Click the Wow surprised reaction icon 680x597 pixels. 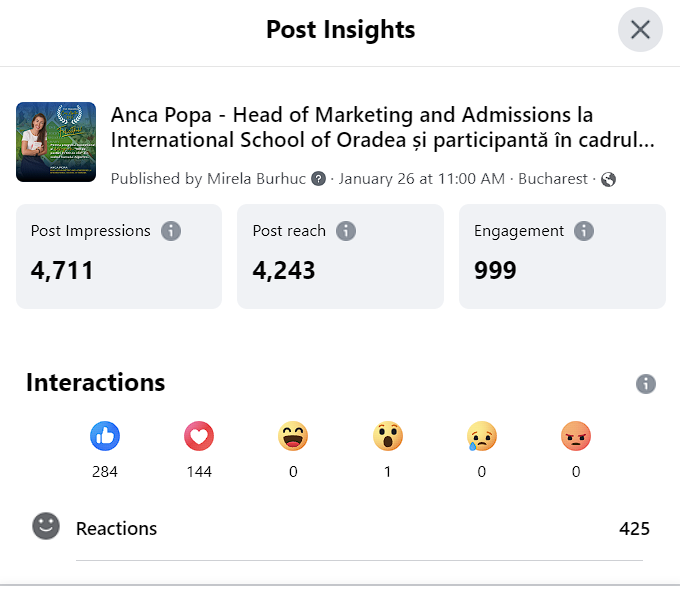click(x=388, y=436)
